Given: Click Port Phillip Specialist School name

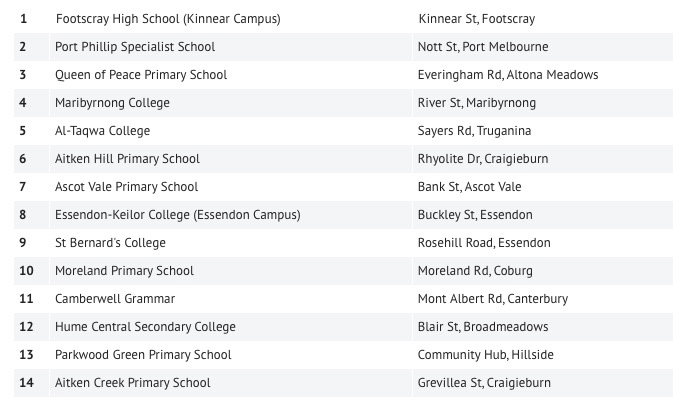Looking at the screenshot, I should click(135, 47).
